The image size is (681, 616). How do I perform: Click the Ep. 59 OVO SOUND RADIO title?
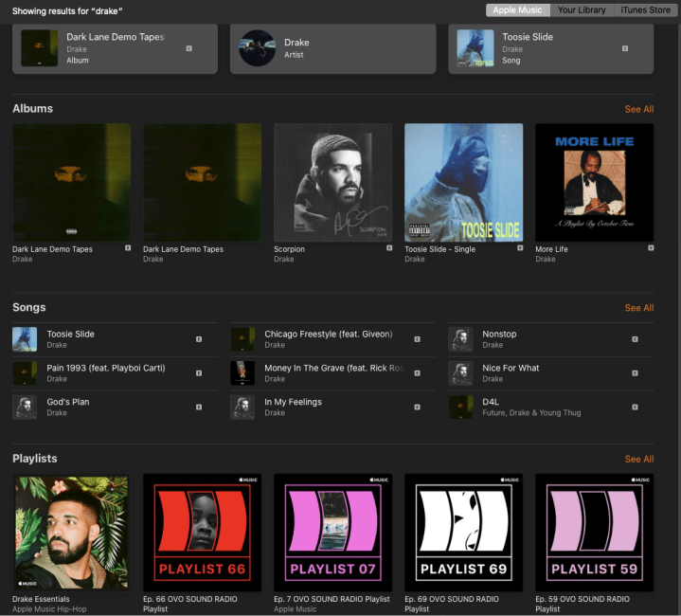pos(582,604)
